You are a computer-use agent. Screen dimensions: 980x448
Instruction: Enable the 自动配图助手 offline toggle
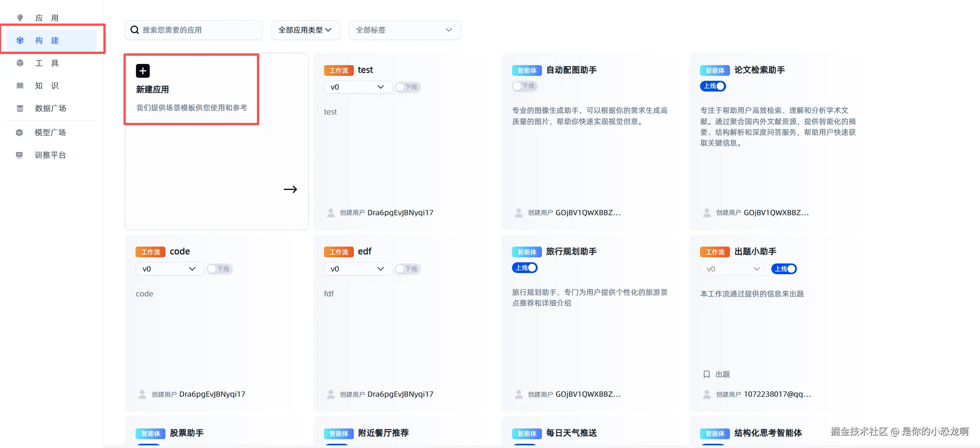click(525, 86)
